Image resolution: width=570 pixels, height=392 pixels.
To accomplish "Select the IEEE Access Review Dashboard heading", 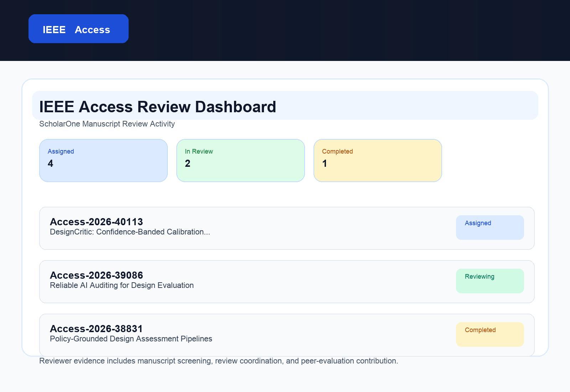I will 157,107.
